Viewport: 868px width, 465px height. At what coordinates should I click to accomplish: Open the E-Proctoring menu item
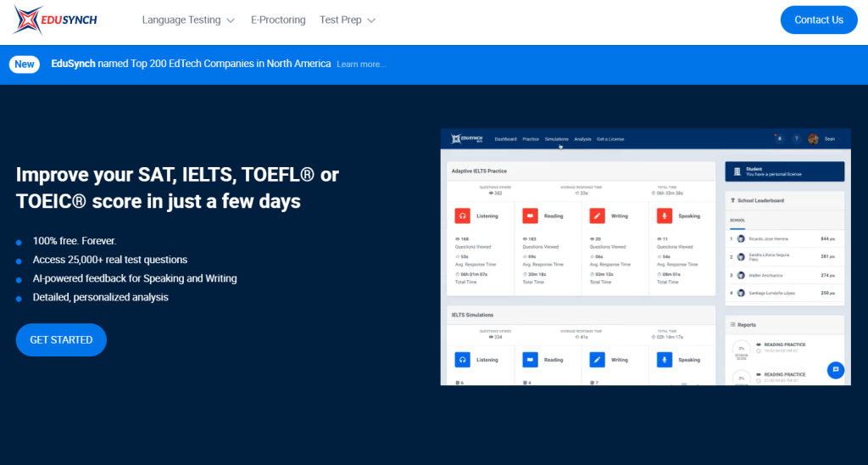tap(278, 20)
